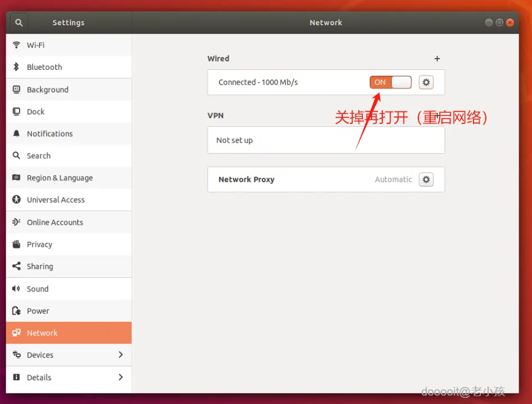Click the Devices sidebar icon
This screenshot has height=404, width=532.
click(x=16, y=355)
